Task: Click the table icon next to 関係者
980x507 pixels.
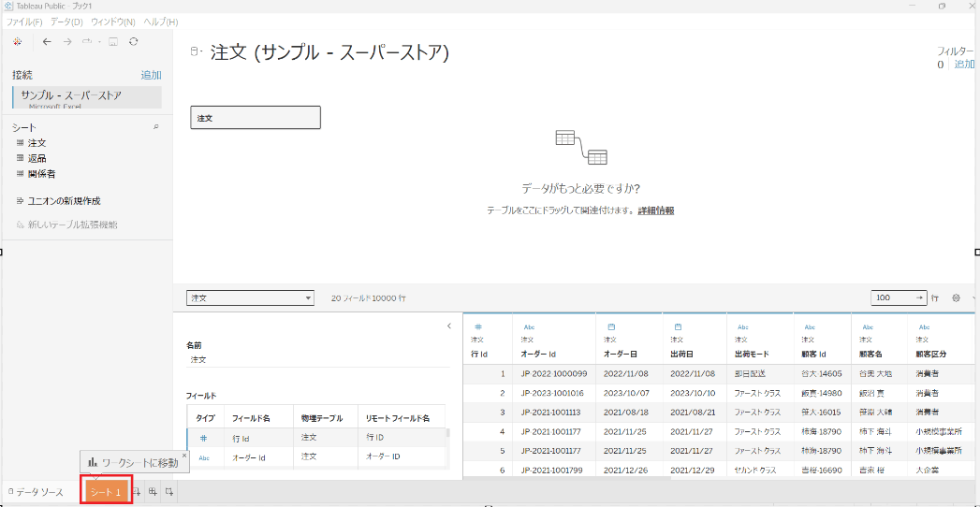Action: [x=20, y=174]
